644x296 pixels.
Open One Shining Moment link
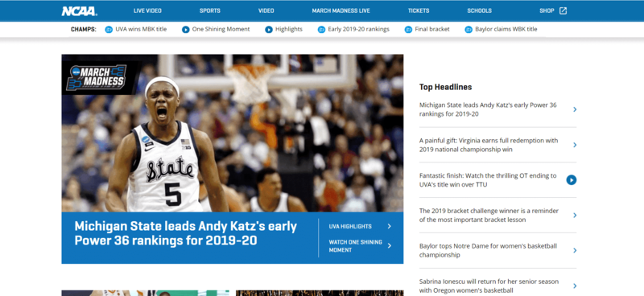[221, 29]
